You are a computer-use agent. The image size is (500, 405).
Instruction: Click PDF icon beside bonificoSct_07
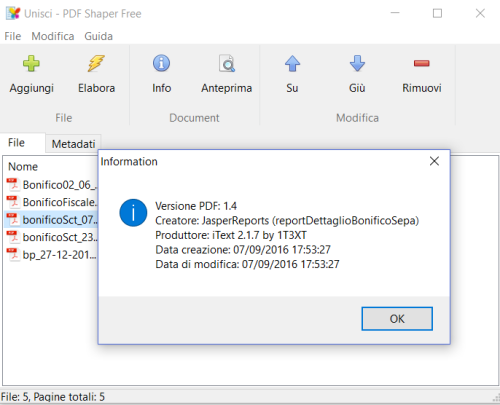click(x=13, y=220)
